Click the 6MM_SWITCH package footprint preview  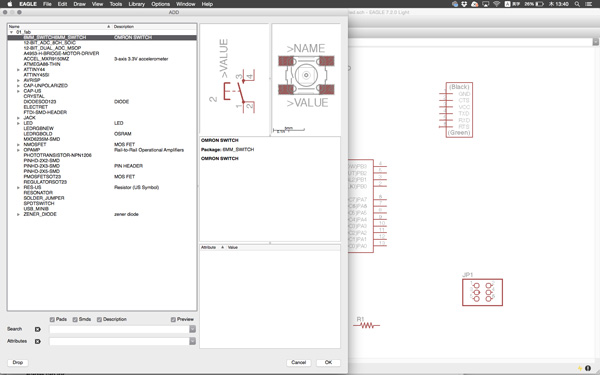tap(306, 79)
